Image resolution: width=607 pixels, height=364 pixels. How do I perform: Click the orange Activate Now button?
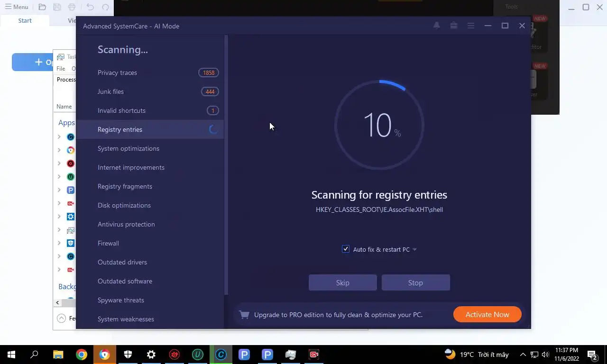click(487, 314)
